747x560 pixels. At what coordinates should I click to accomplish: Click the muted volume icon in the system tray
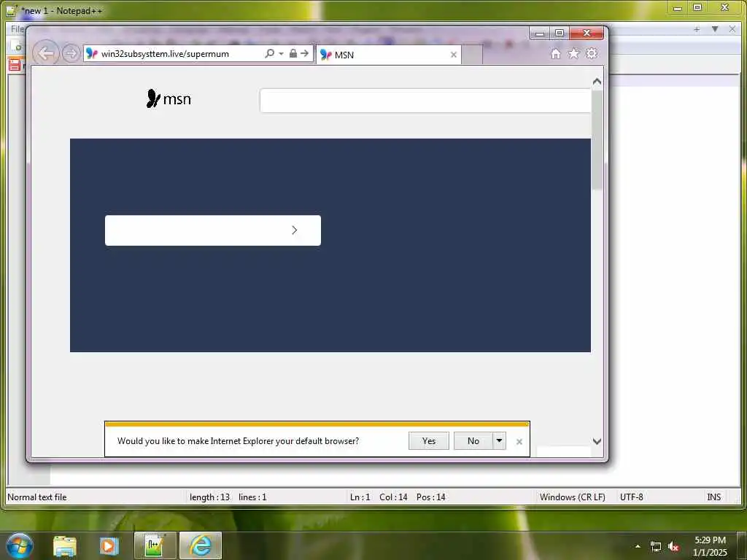pos(673,547)
